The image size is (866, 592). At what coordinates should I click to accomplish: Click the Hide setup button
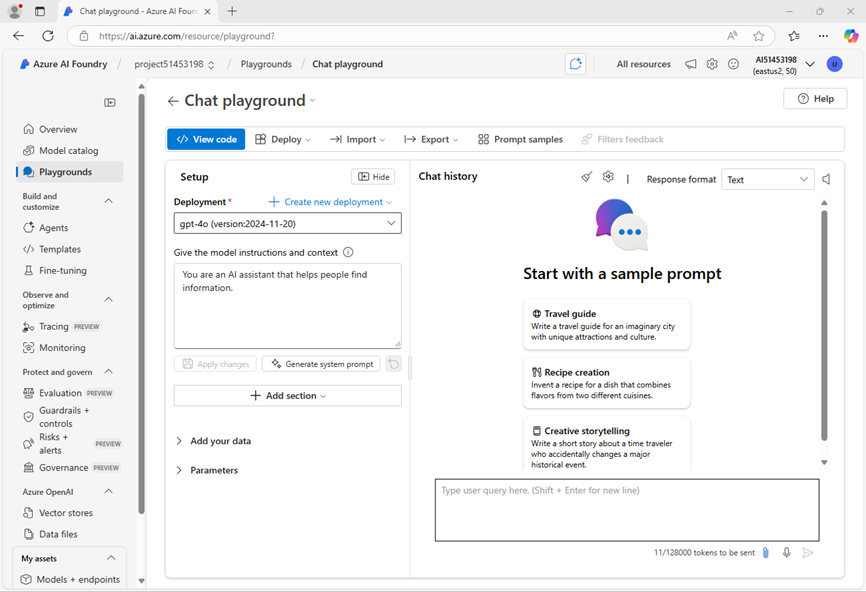coord(373,177)
